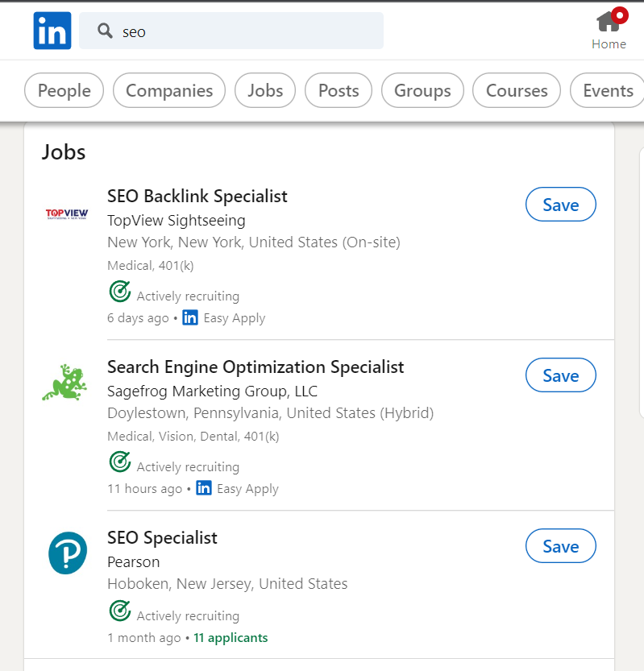The width and height of the screenshot is (644, 671).
Task: Filter results by Companies
Action: coord(169,90)
